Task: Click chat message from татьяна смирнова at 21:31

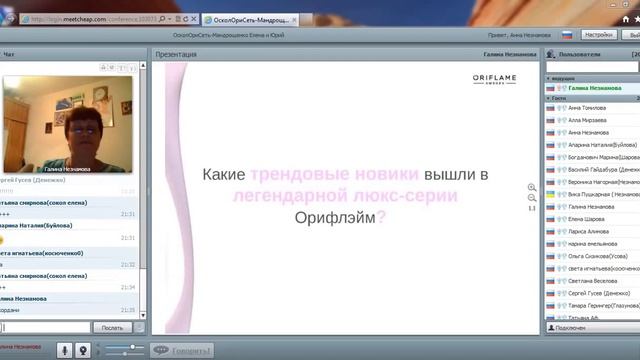Action: click(x=69, y=208)
